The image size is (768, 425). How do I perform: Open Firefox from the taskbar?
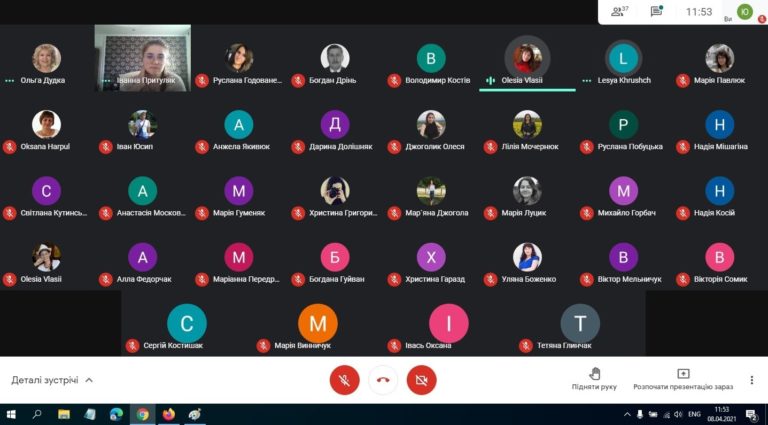[x=168, y=415]
